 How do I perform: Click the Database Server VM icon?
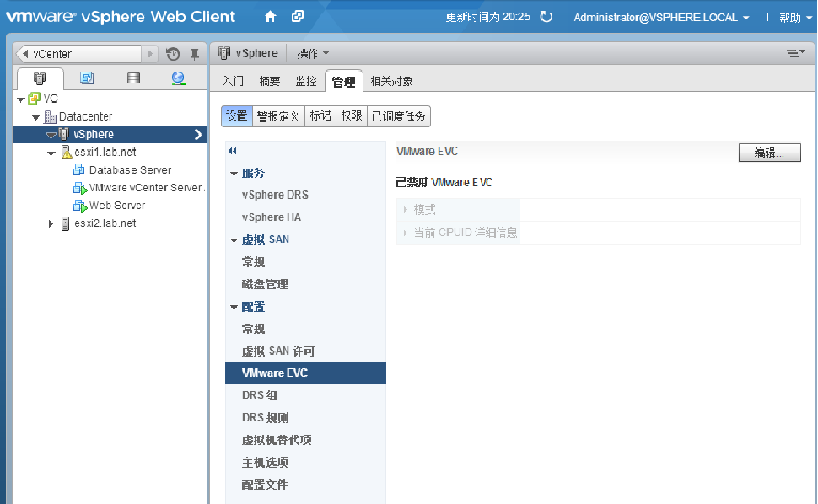[78, 170]
